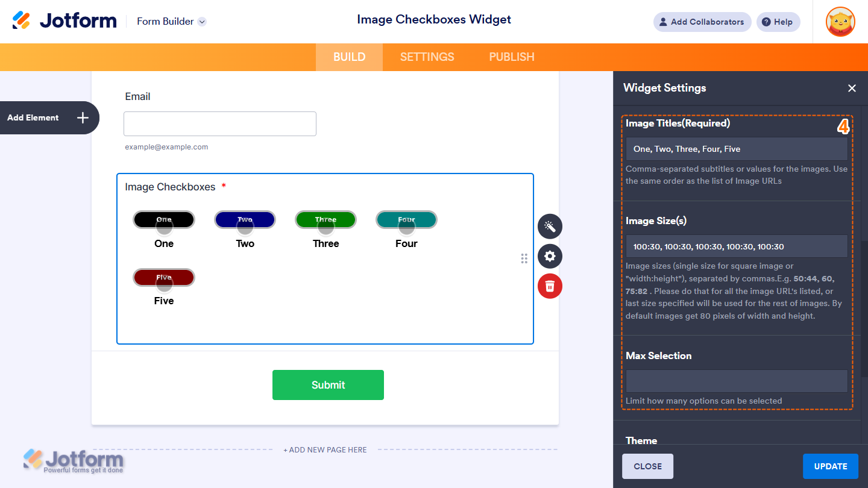Viewport: 868px width, 488px height.
Task: Switch to the SETTINGS tab
Action: point(427,57)
